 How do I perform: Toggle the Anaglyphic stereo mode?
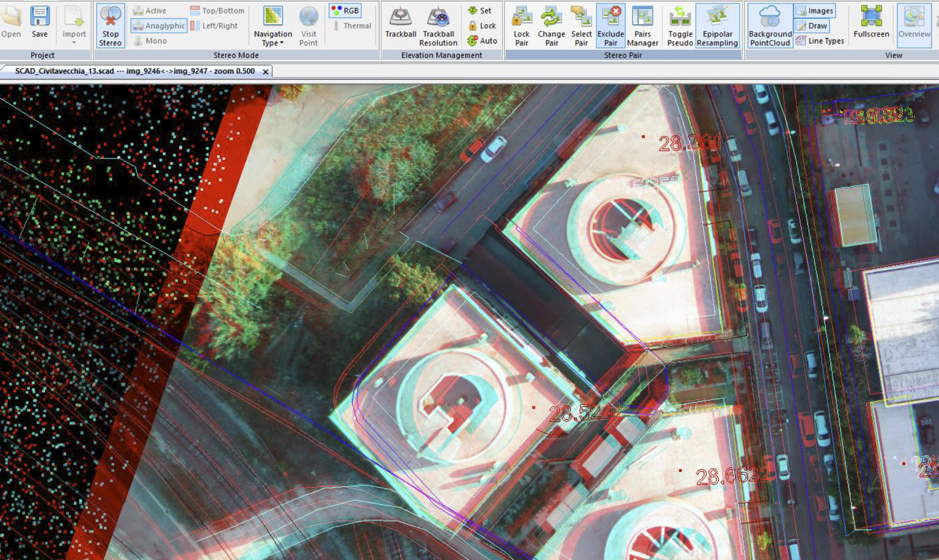pos(159,26)
